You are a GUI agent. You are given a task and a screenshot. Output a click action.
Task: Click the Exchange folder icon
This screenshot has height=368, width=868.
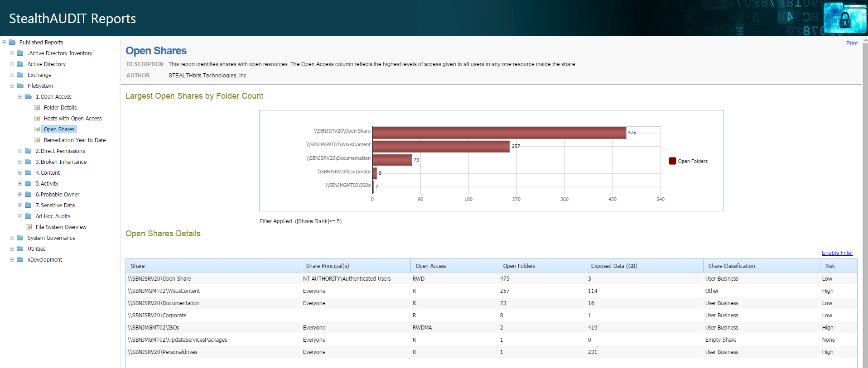coord(20,75)
